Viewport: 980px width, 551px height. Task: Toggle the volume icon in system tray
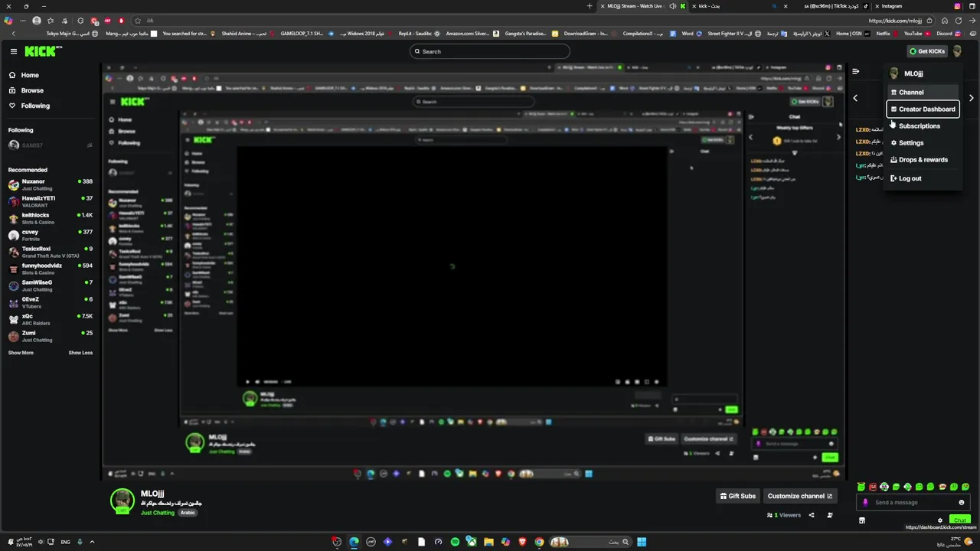[40, 542]
